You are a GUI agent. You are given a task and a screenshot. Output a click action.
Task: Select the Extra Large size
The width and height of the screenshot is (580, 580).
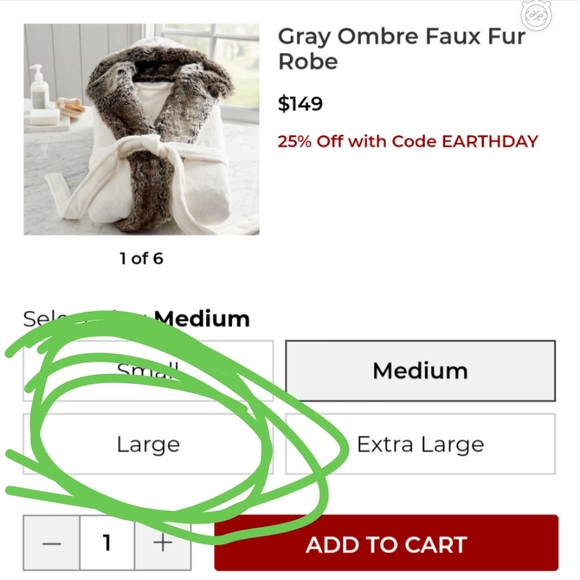pyautogui.click(x=420, y=444)
